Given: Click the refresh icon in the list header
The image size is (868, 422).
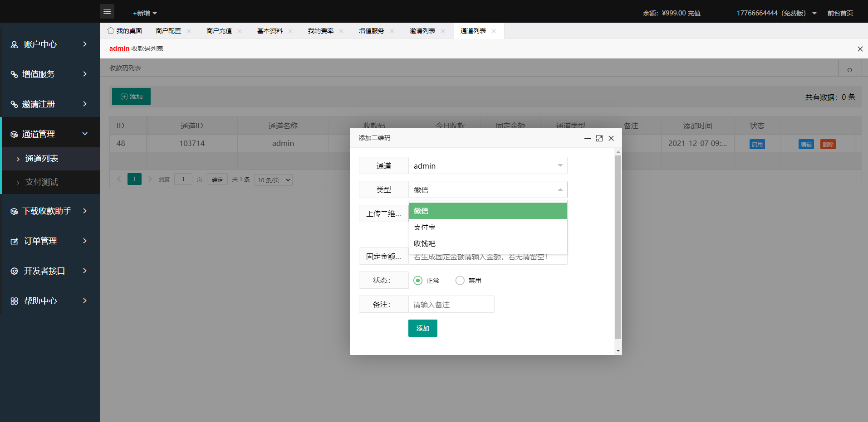Looking at the screenshot, I should (x=849, y=69).
